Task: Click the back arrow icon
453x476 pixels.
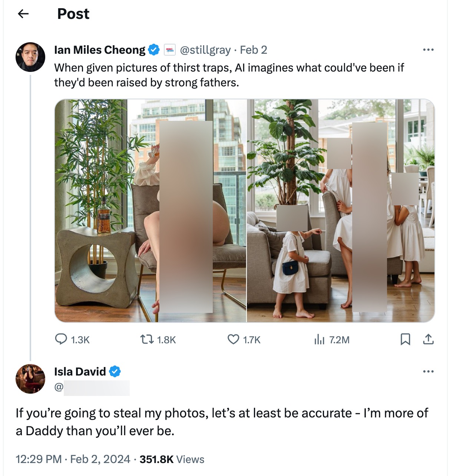Action: (x=23, y=14)
